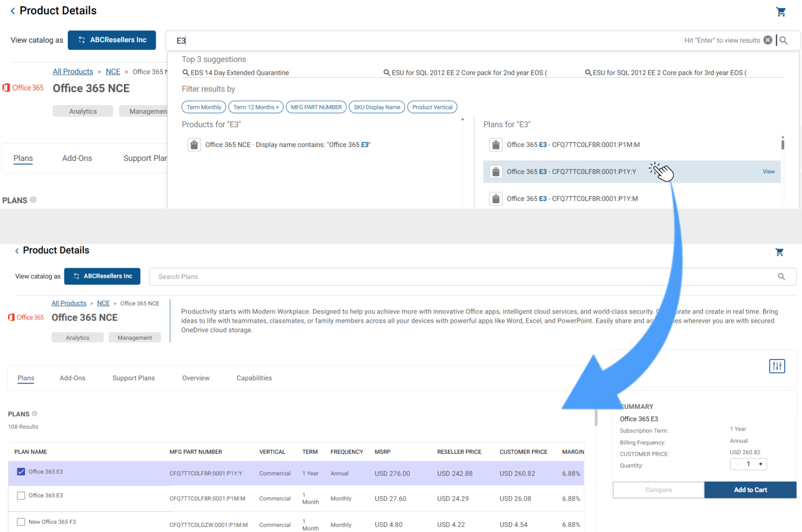The height and width of the screenshot is (532, 802).
Task: Open the NCE breadcrumb on the plans table screen
Action: click(x=103, y=303)
